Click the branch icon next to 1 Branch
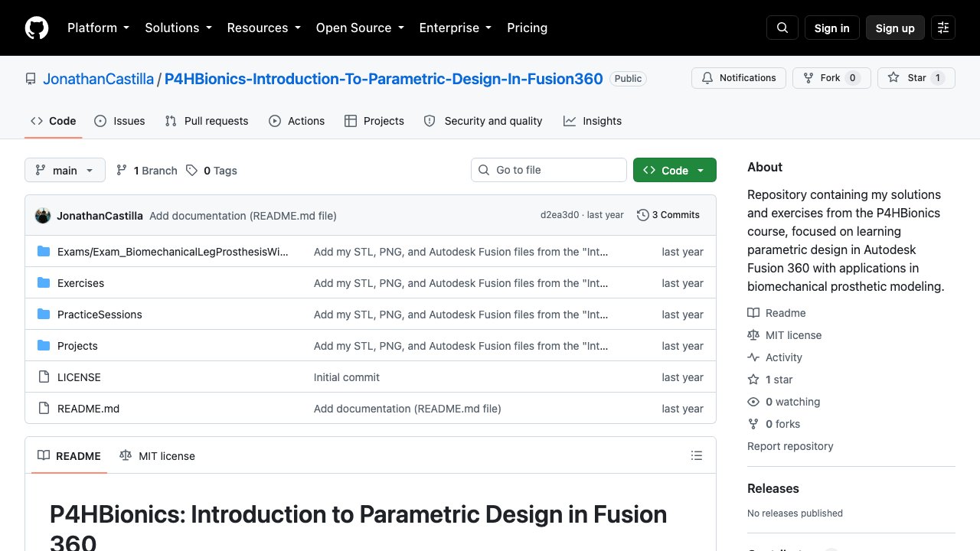This screenshot has width=980, height=551. [x=122, y=171]
